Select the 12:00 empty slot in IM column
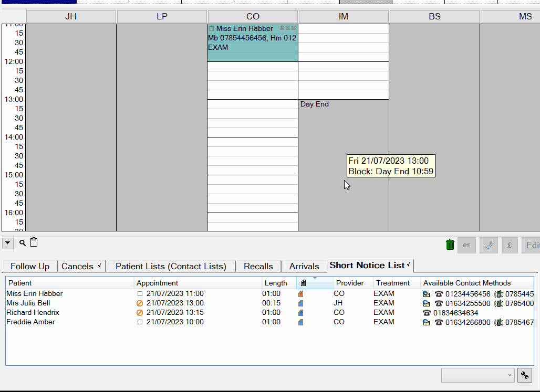540x392 pixels. (344, 66)
